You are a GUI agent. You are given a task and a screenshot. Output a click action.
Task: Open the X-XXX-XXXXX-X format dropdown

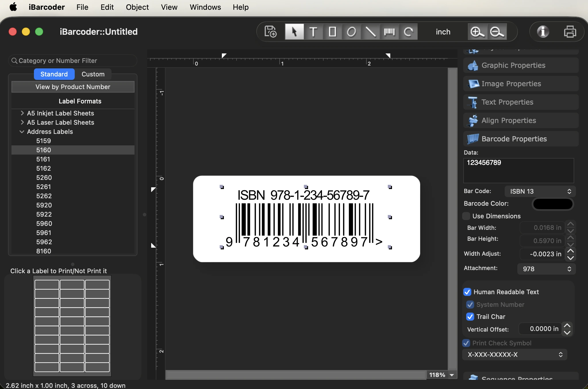[x=514, y=355]
